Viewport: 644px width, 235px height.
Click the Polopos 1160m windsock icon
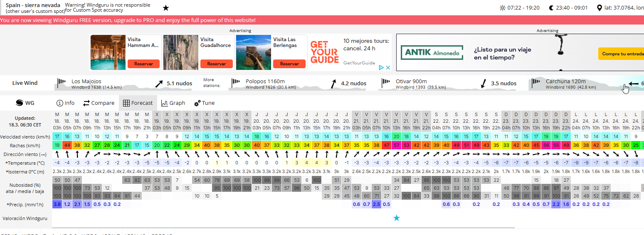(x=236, y=82)
